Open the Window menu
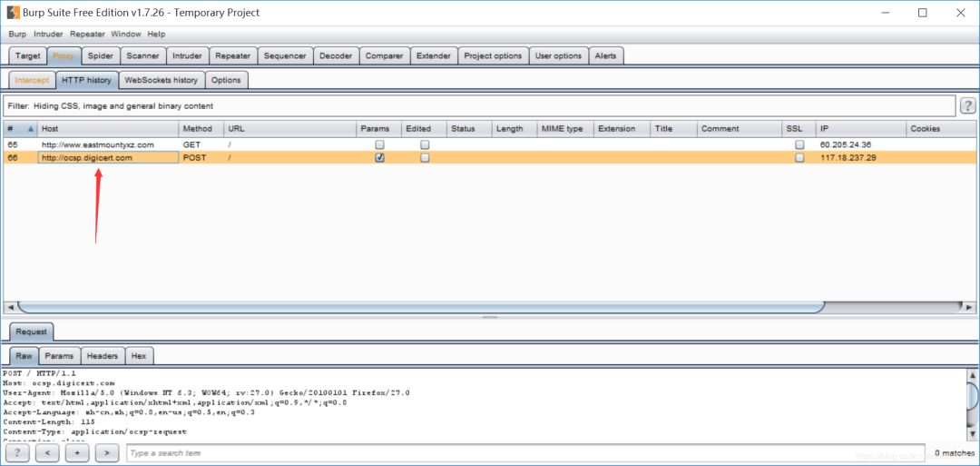This screenshot has height=466, width=980. pyautogui.click(x=126, y=35)
